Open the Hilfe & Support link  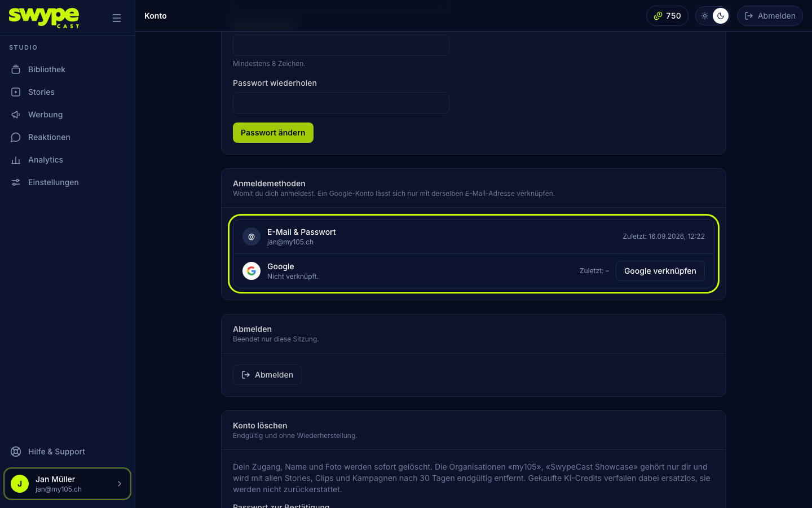pyautogui.click(x=68, y=452)
